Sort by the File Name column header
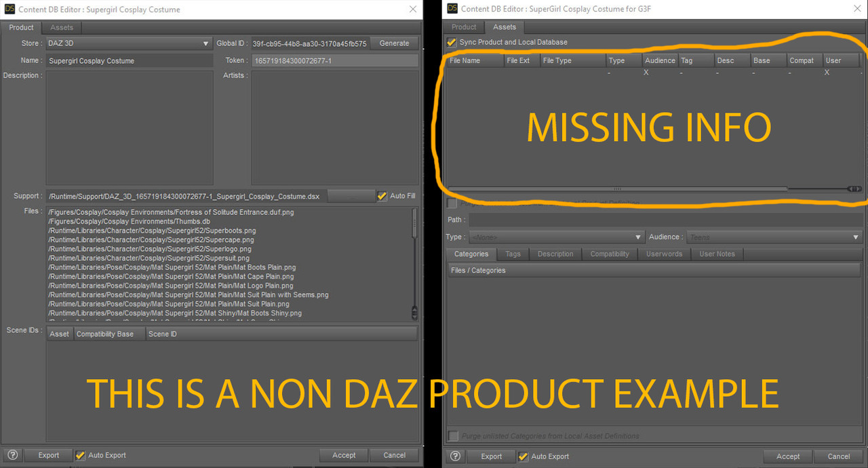868x468 pixels. [x=475, y=60]
